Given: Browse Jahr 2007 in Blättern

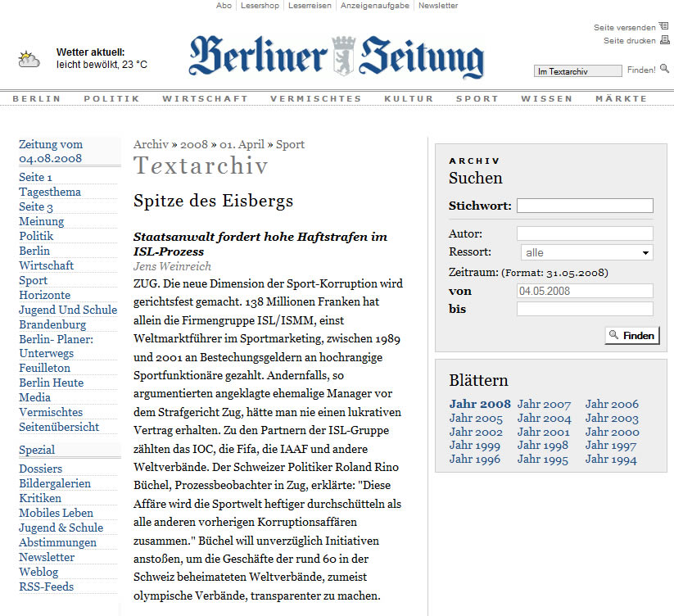Looking at the screenshot, I should [x=544, y=404].
